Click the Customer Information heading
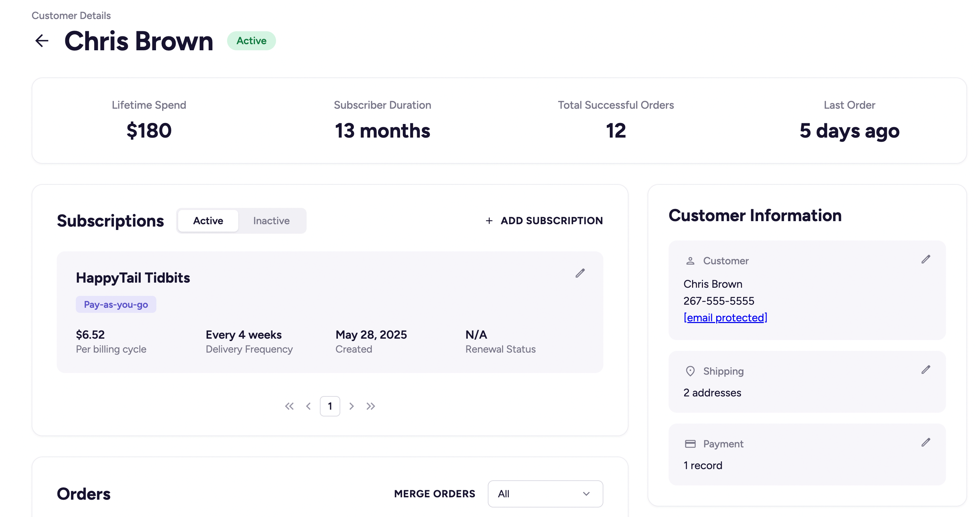 [755, 216]
